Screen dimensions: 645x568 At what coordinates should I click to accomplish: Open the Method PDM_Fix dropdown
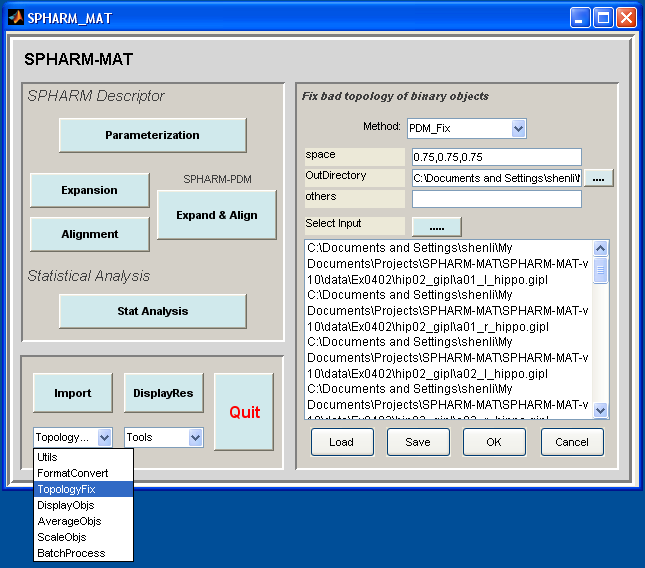pos(518,129)
